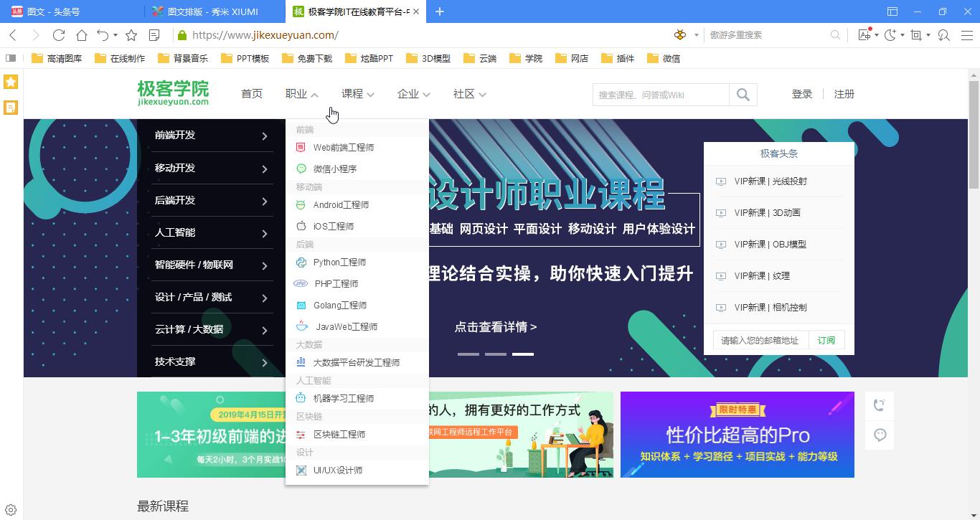The image size is (980, 520).
Task: Open the screenshot capture tool icon
Action: pos(916,34)
